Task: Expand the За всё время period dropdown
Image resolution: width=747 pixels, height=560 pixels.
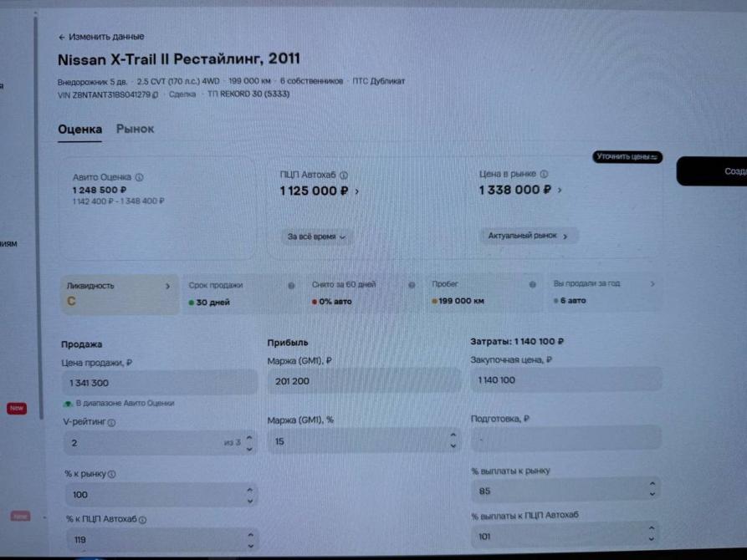Action: (x=316, y=237)
